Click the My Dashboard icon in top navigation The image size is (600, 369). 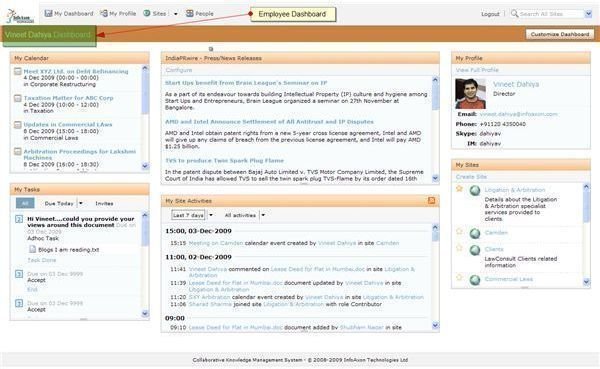(48, 13)
